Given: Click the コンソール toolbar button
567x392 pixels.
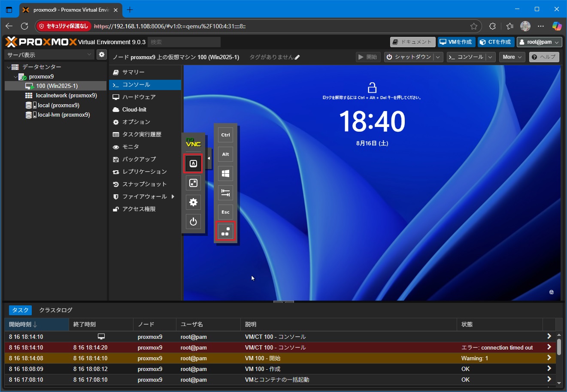Looking at the screenshot, I should 467,57.
